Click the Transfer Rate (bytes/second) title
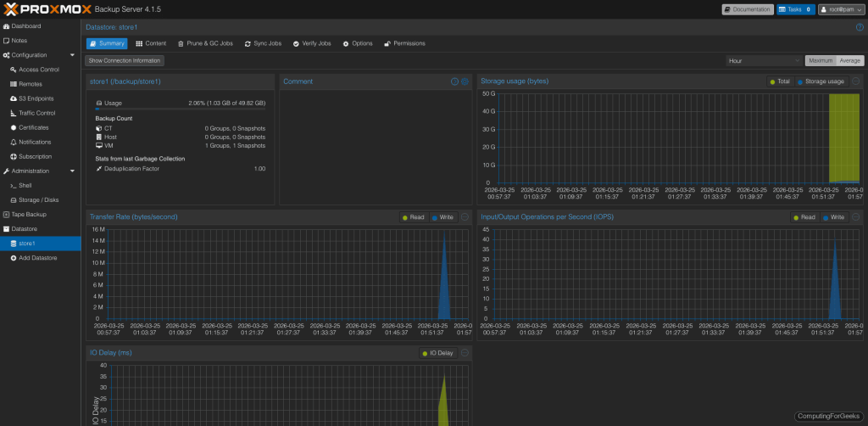The image size is (868, 426). tap(134, 216)
